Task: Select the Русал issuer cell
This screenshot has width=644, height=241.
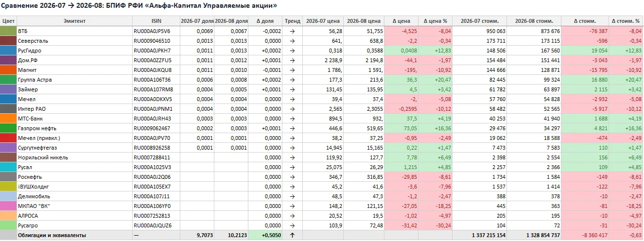Action: [74, 167]
